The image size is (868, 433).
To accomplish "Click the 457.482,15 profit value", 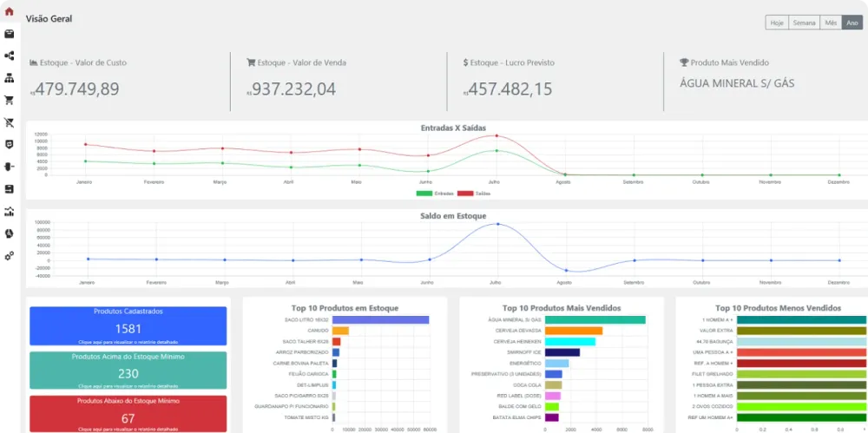I will pos(510,89).
